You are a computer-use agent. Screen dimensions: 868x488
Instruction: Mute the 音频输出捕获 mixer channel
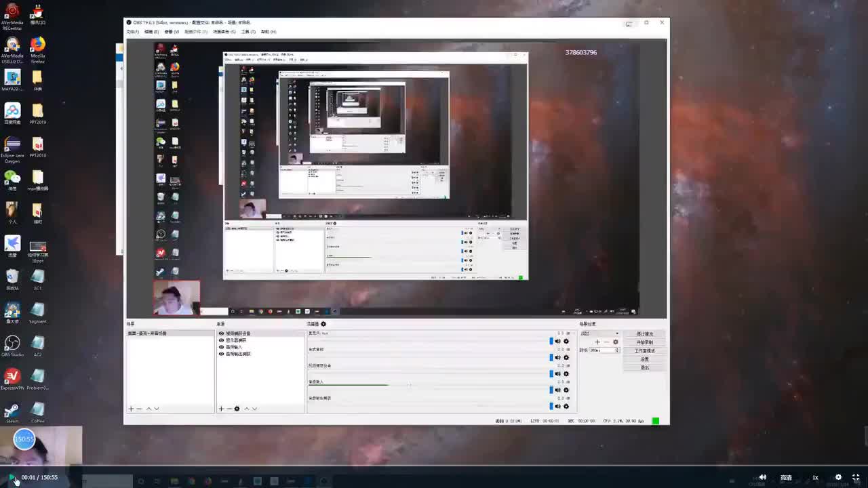coord(558,406)
